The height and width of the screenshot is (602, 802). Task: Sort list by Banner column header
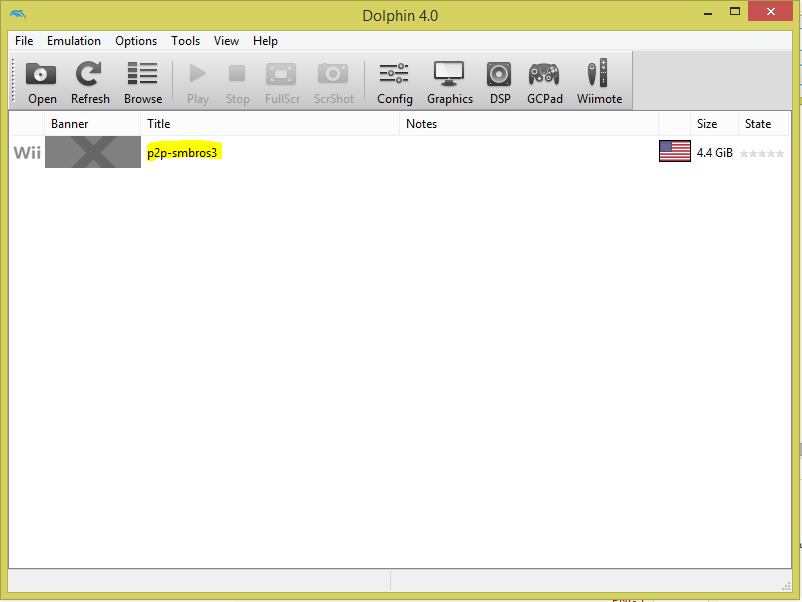[93, 124]
